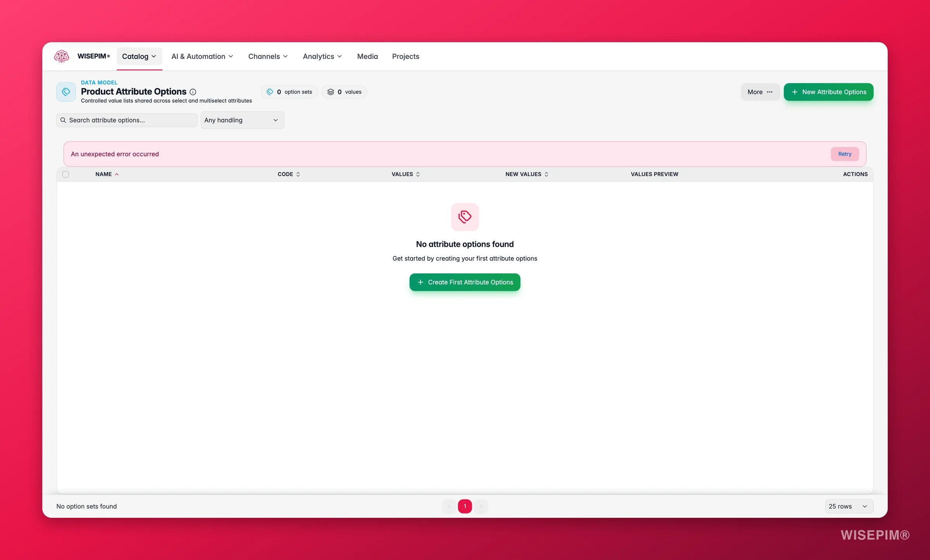The width and height of the screenshot is (930, 560).
Task: Toggle the select-all checkbox in table header
Action: [65, 174]
